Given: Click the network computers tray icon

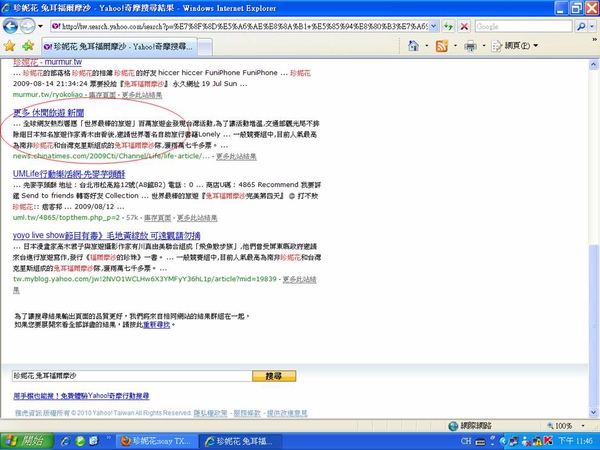Looking at the screenshot, I should (514, 441).
